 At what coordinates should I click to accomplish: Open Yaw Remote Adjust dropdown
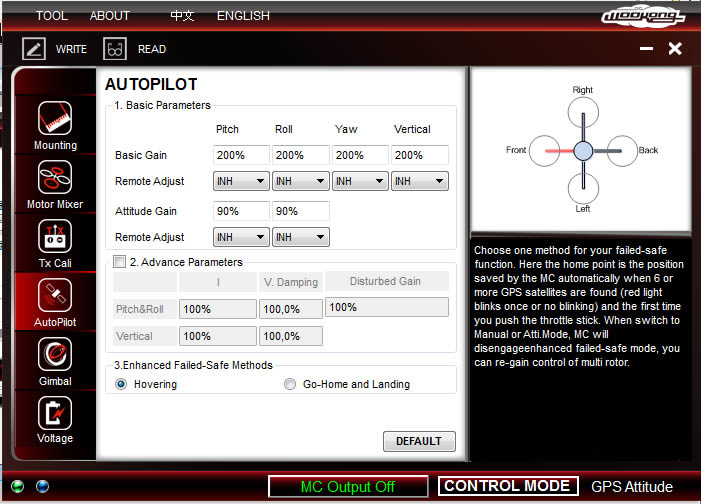[x=360, y=181]
